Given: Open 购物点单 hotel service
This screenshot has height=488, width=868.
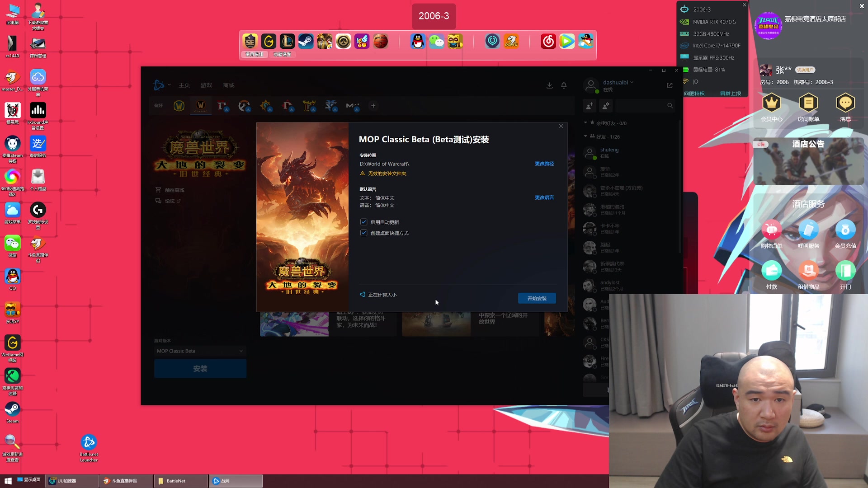Looking at the screenshot, I should [x=772, y=234].
